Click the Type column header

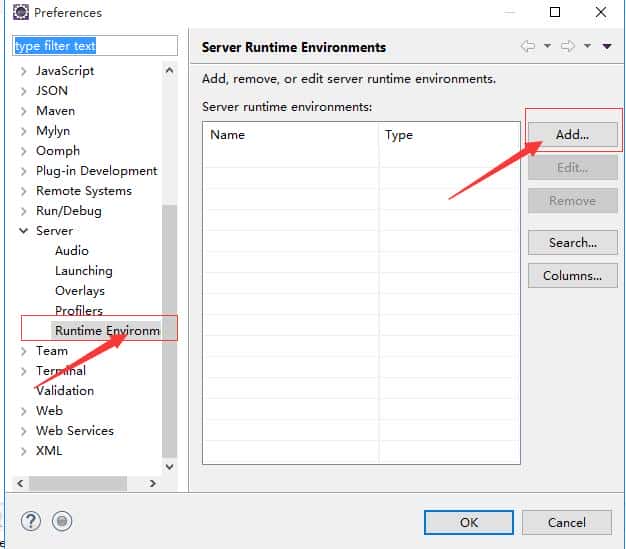[450, 135]
